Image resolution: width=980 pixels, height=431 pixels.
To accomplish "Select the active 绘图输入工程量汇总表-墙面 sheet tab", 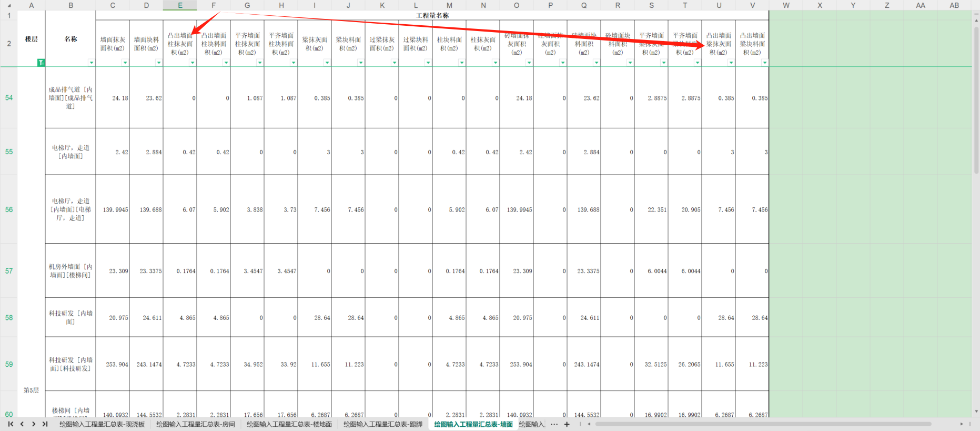I will tap(473, 424).
